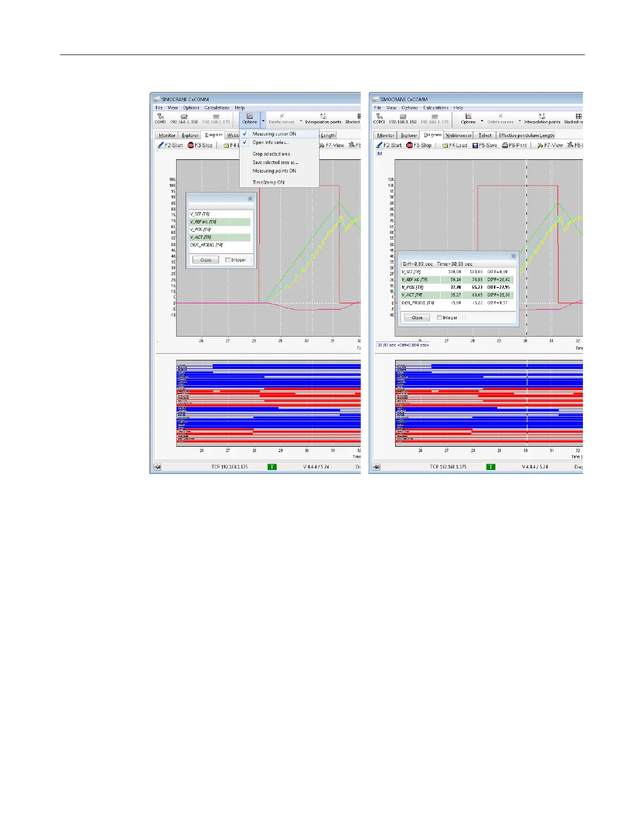Click F7-View icon in left window

point(321,145)
